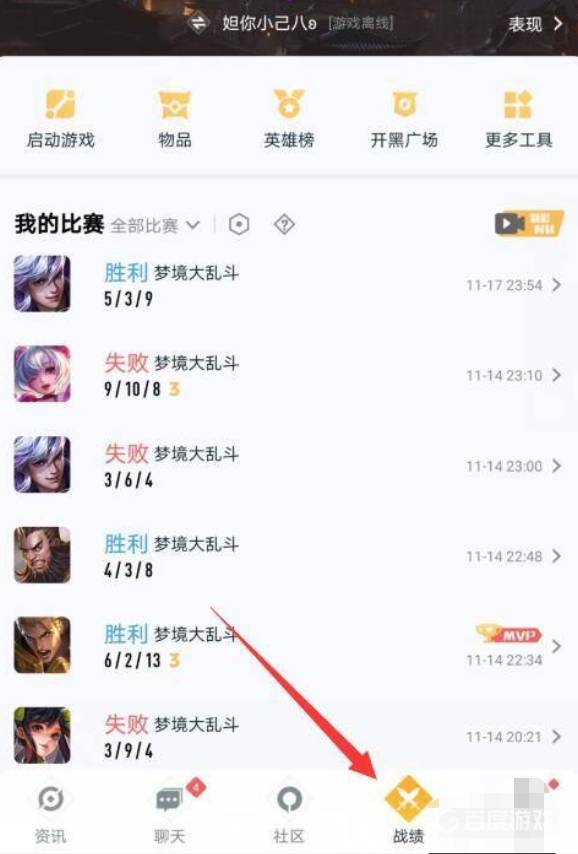Open the 失败 match with score 3/9/4

(289, 736)
